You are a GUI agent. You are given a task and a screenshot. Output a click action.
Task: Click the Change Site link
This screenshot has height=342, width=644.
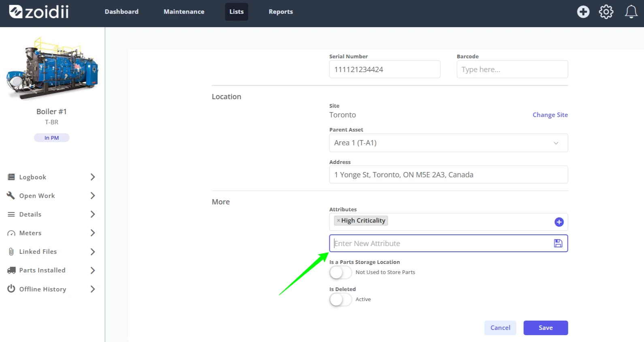[x=550, y=115]
